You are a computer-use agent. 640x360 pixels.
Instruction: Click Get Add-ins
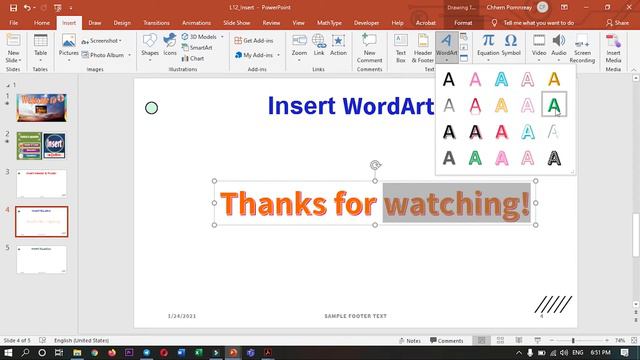pos(253,41)
